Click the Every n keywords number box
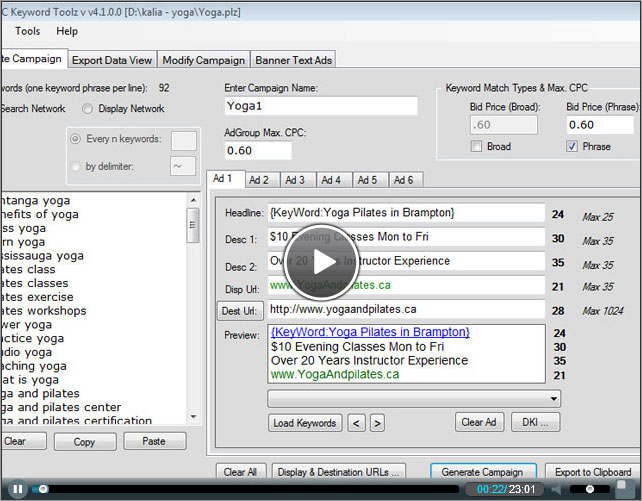The width and height of the screenshot is (642, 501). [x=183, y=141]
